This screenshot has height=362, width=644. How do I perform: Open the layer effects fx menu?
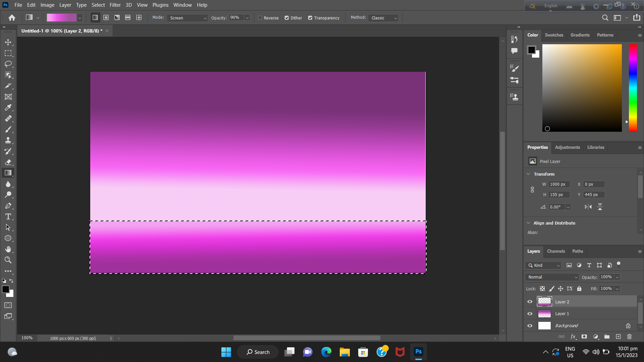coord(574,337)
